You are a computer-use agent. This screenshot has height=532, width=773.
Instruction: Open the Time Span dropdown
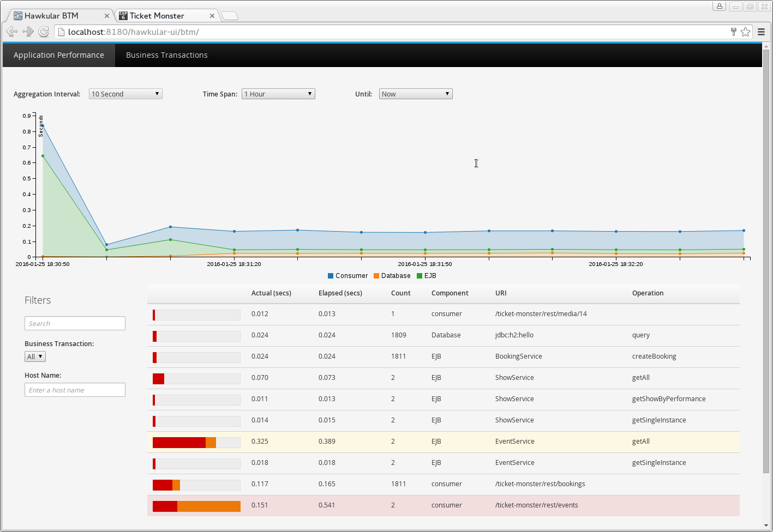(x=278, y=94)
